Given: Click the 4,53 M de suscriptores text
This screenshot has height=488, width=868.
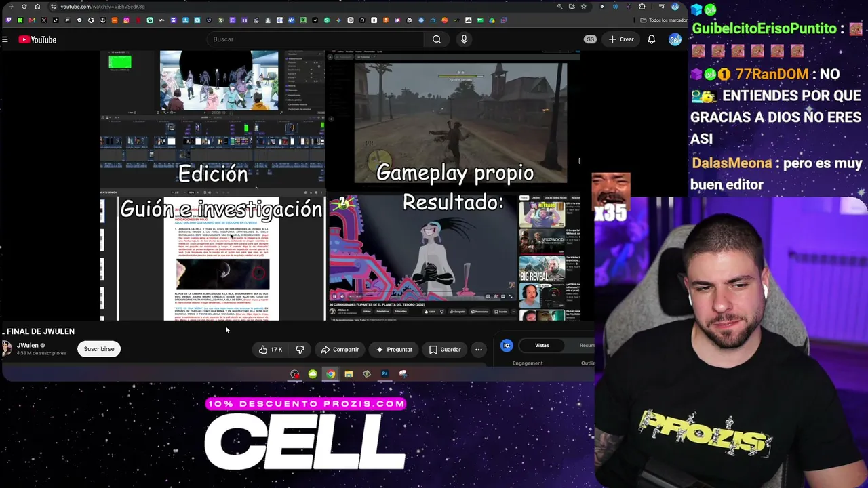Looking at the screenshot, I should 41,353.
